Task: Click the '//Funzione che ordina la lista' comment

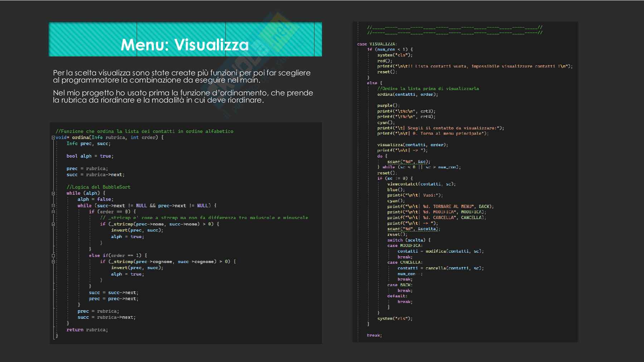Action: (144, 132)
